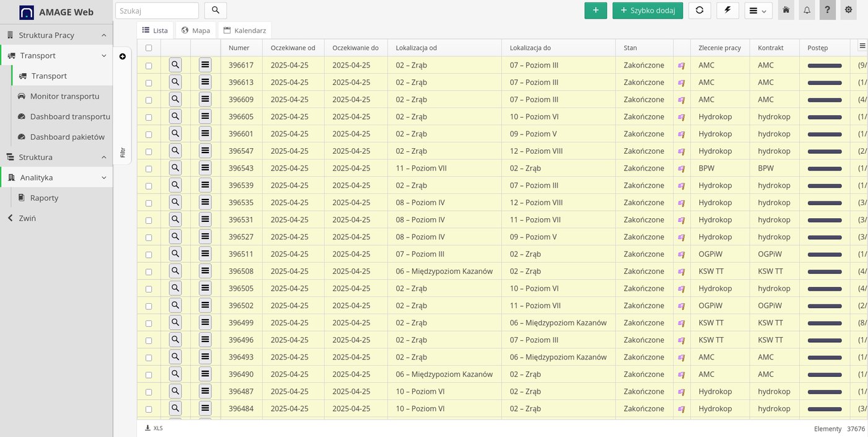Open row menu icon for transport 396543
The image size is (868, 437).
point(205,168)
